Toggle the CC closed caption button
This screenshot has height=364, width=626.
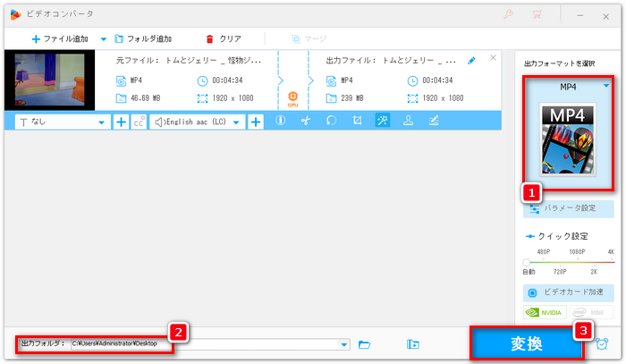139,122
